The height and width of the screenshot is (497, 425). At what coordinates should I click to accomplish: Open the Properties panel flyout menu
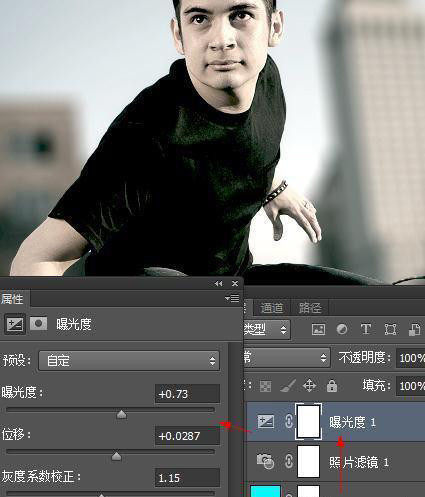(x=232, y=298)
